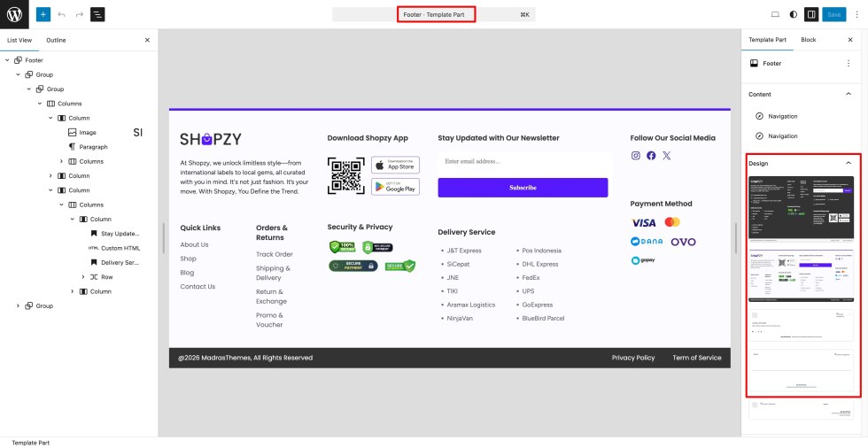Choose the dark footer design thumbnail
Viewport: 868px width, 448px height.
[x=801, y=209]
